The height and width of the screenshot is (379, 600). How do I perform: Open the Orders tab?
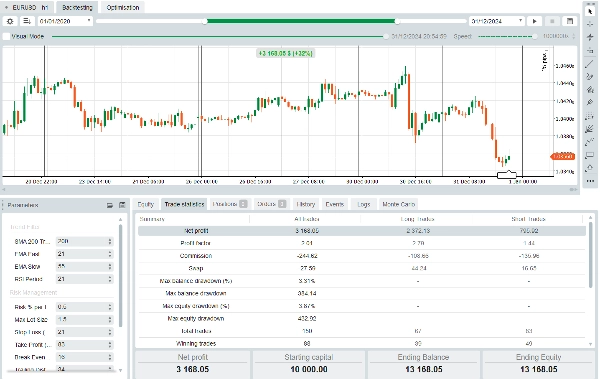coord(271,204)
